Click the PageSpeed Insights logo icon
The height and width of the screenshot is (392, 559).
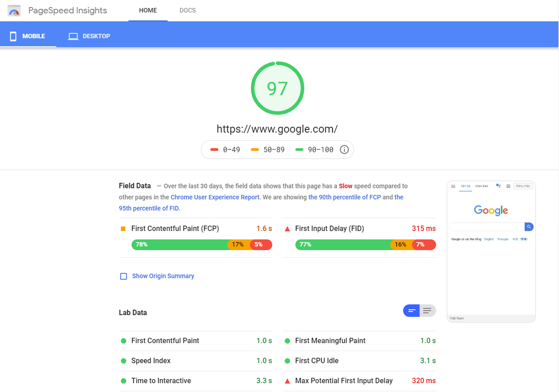pyautogui.click(x=14, y=11)
